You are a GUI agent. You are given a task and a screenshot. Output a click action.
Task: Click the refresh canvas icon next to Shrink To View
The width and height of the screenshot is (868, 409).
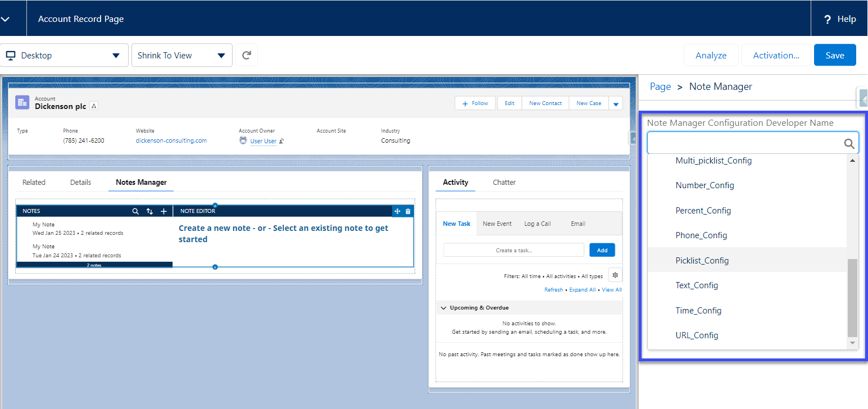246,54
